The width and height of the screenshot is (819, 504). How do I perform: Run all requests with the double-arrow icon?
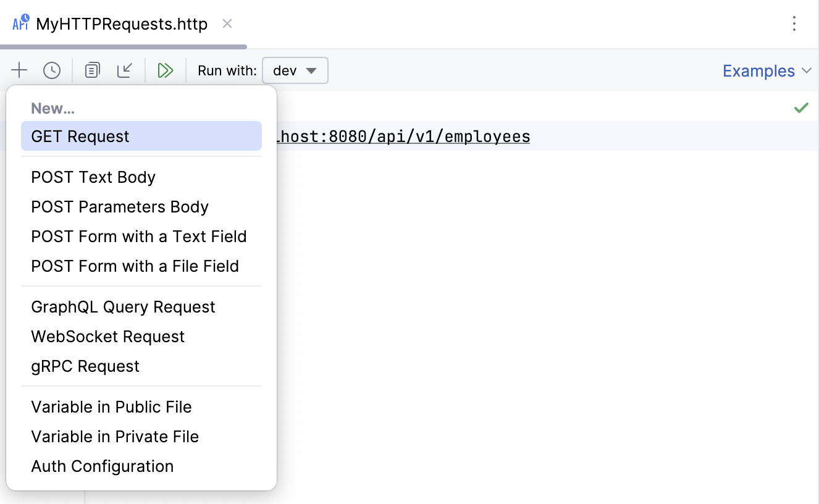point(164,70)
